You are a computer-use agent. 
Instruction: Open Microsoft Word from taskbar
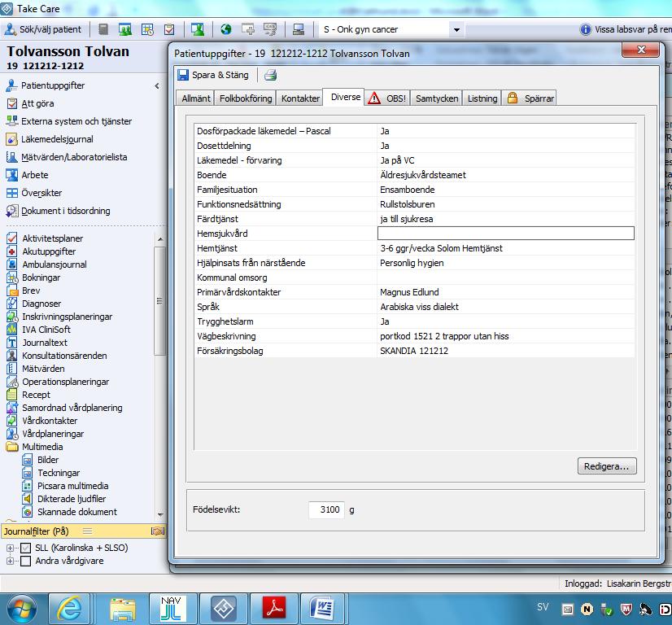322,608
